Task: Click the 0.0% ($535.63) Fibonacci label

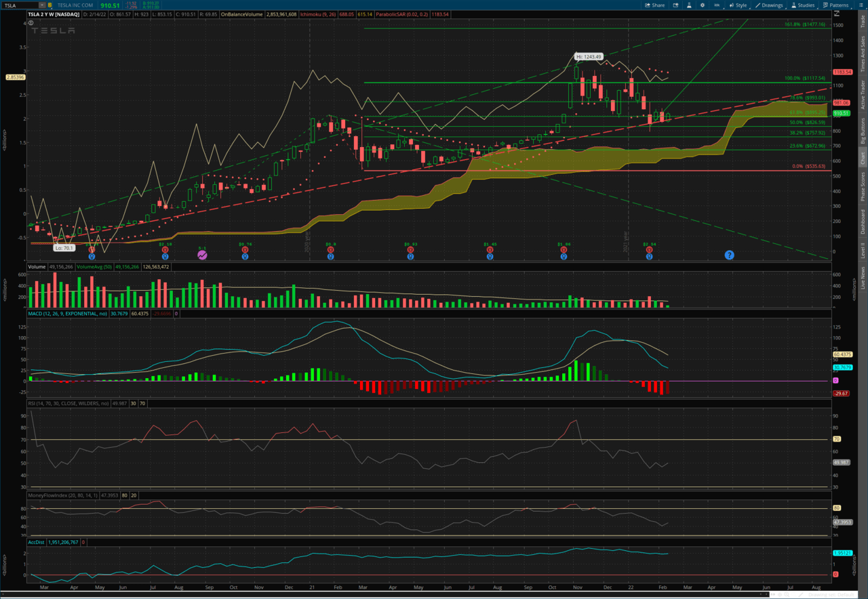Action: pyautogui.click(x=808, y=166)
